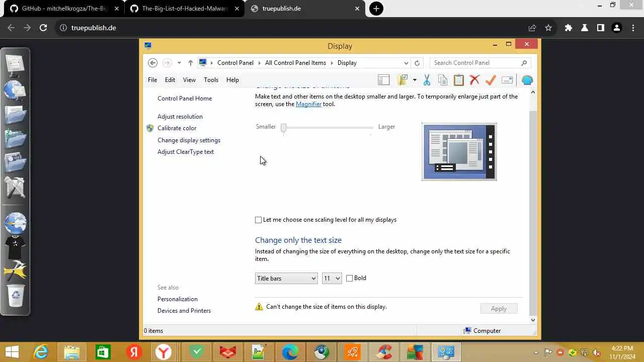Open Control Panel Home link
This screenshot has width=644, height=362.
coord(185,99)
